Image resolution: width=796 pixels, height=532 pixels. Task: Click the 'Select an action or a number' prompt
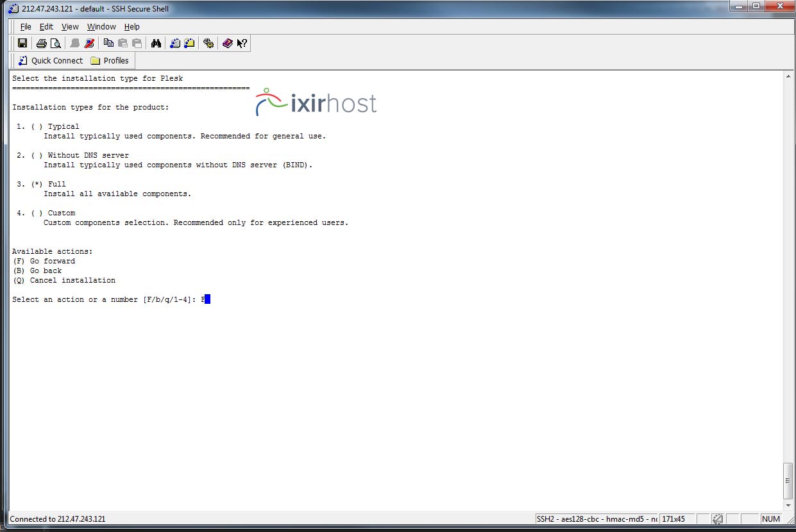[x=105, y=299]
